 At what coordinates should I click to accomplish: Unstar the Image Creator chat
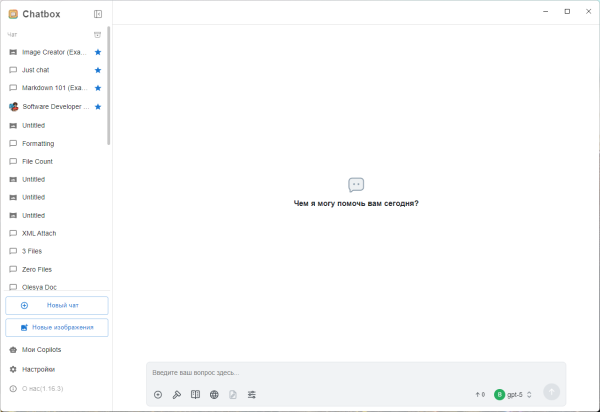[x=98, y=52]
